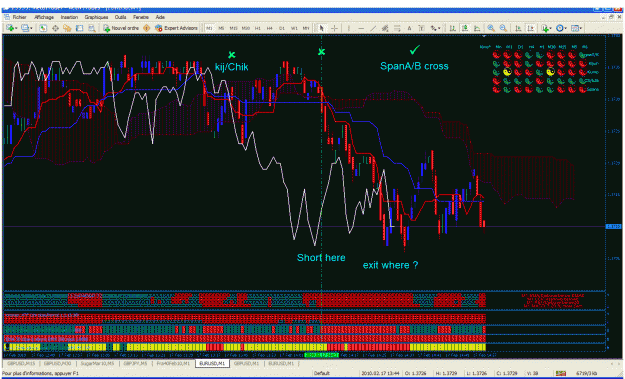Toggle the chart shift icon
The width and height of the screenshot is (625, 379).
pos(531,28)
